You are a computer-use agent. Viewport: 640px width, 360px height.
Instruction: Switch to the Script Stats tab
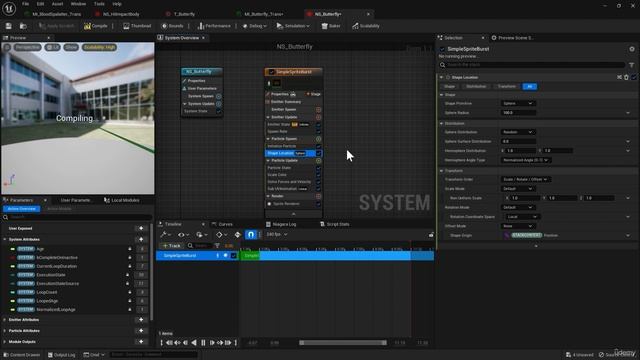click(335, 224)
